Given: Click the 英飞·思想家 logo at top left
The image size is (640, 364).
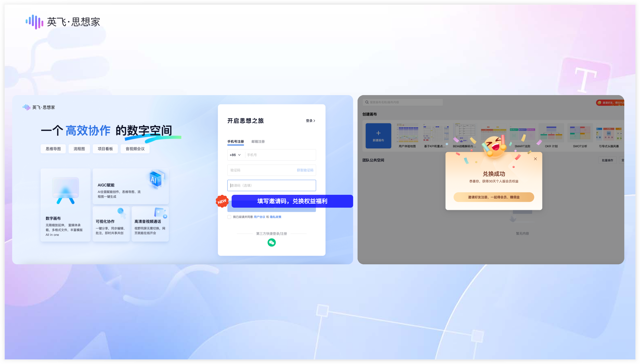Looking at the screenshot, I should tap(63, 22).
